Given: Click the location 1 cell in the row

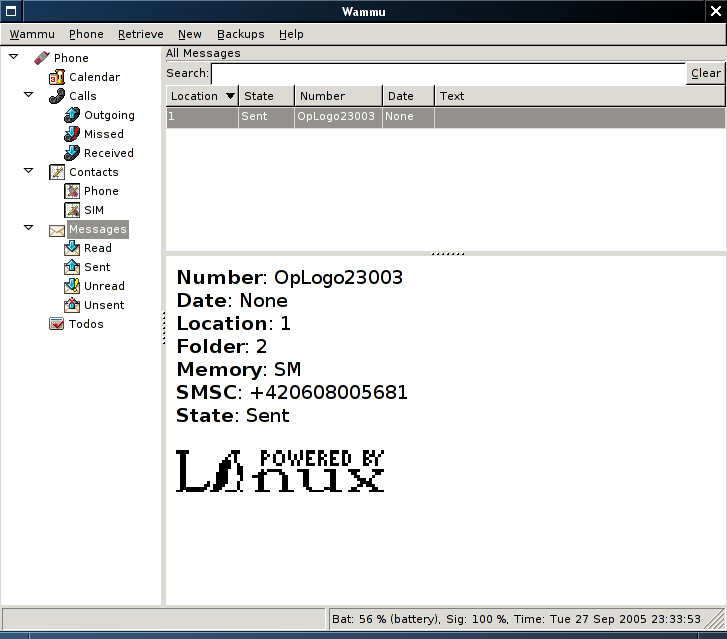Looking at the screenshot, I should click(x=203, y=116).
